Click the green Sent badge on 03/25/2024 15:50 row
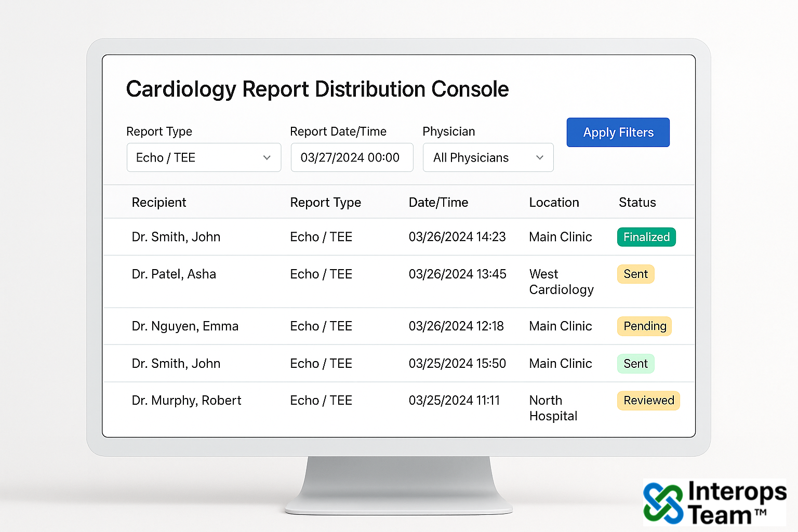The image size is (798, 532). 635,364
